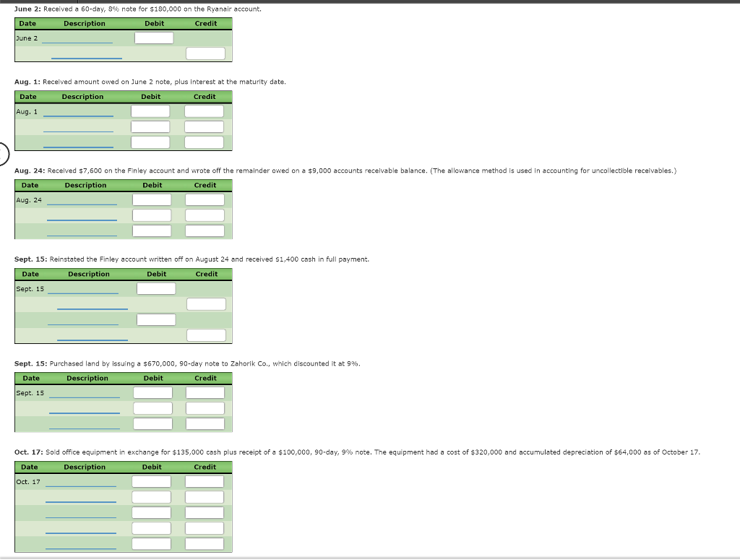Select June 2 second description dropdown
Image resolution: width=740 pixels, height=560 pixels.
(x=87, y=53)
